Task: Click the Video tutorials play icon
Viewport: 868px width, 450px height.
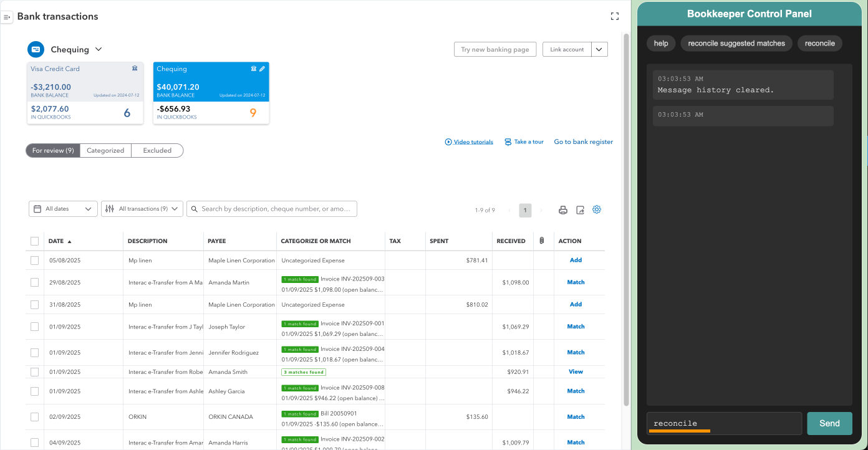Action: tap(448, 141)
